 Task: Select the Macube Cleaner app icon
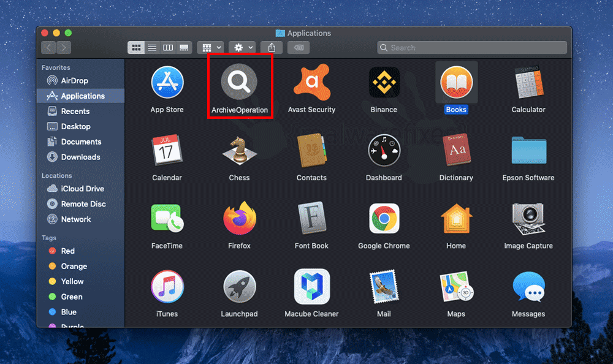tap(311, 286)
